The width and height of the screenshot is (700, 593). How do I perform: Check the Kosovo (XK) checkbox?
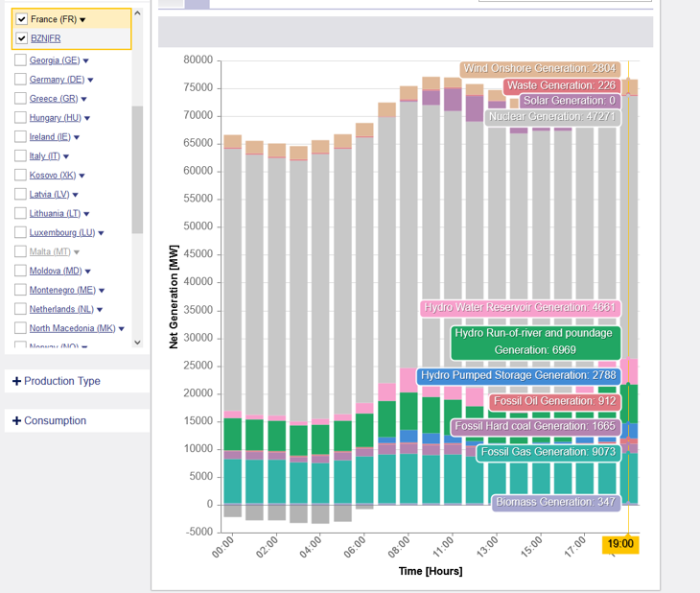click(x=20, y=175)
